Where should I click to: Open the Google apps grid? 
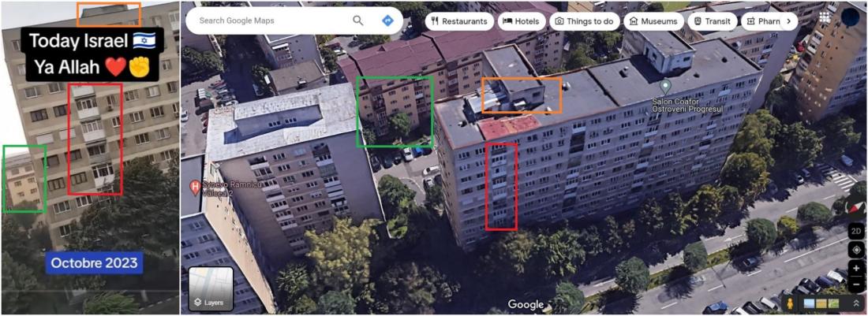(825, 17)
